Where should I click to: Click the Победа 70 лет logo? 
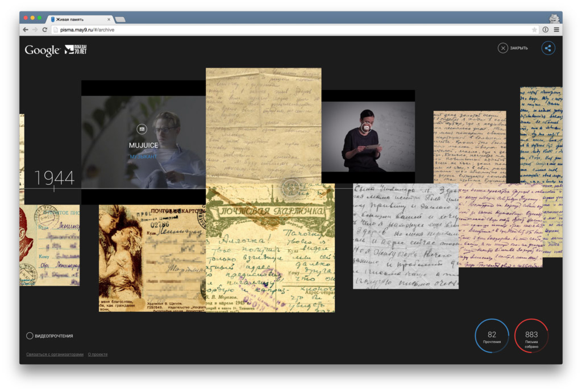(76, 49)
